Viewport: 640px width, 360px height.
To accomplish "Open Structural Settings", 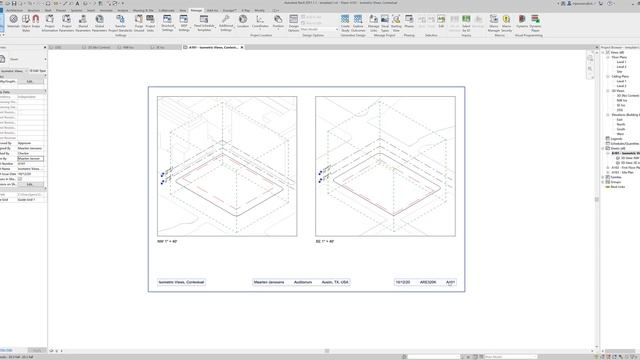I will (x=167, y=22).
